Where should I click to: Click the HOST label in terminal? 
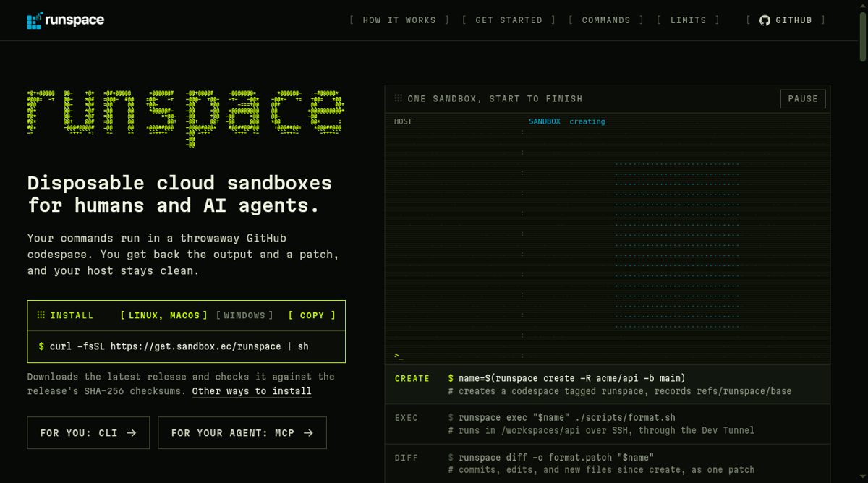coord(403,121)
